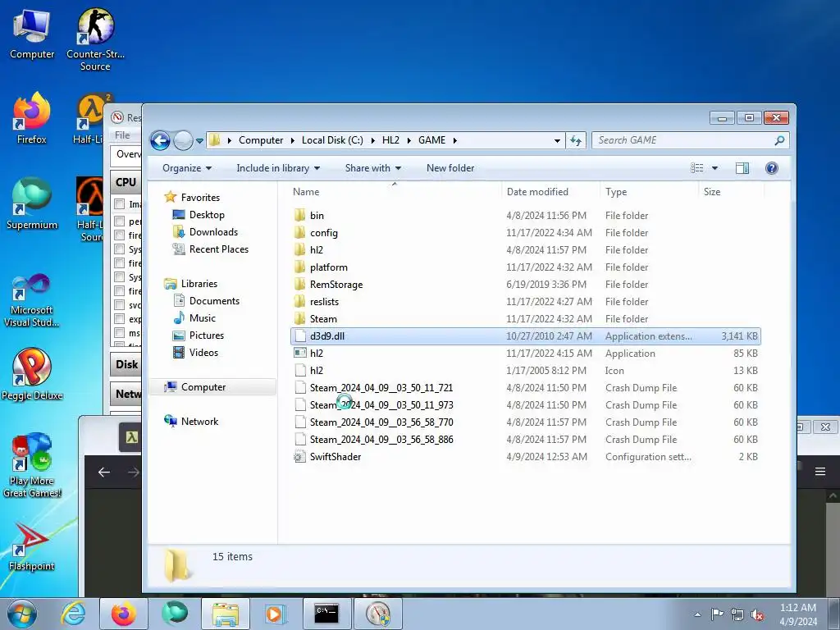Change your view icon in toolbar
The height and width of the screenshot is (630, 840).
697,168
